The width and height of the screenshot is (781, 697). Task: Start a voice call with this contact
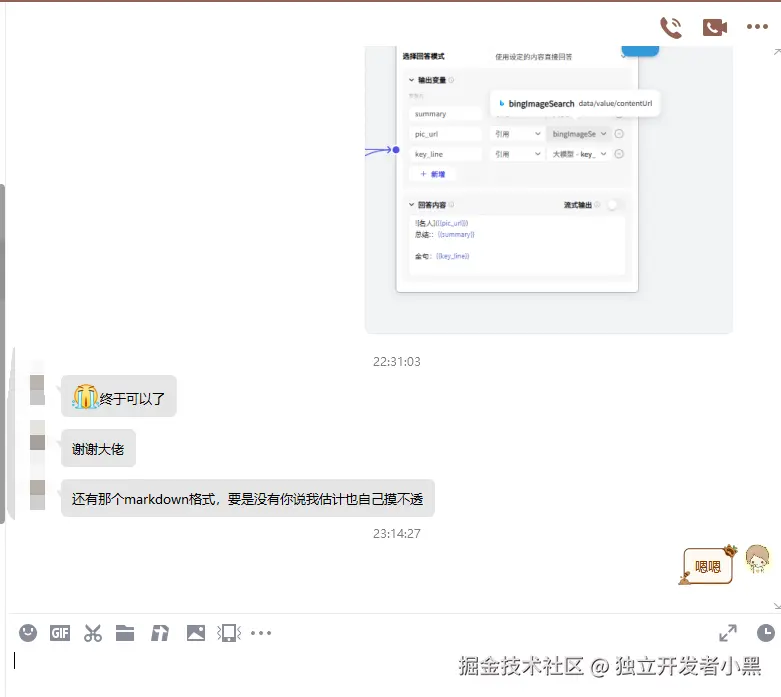point(671,27)
